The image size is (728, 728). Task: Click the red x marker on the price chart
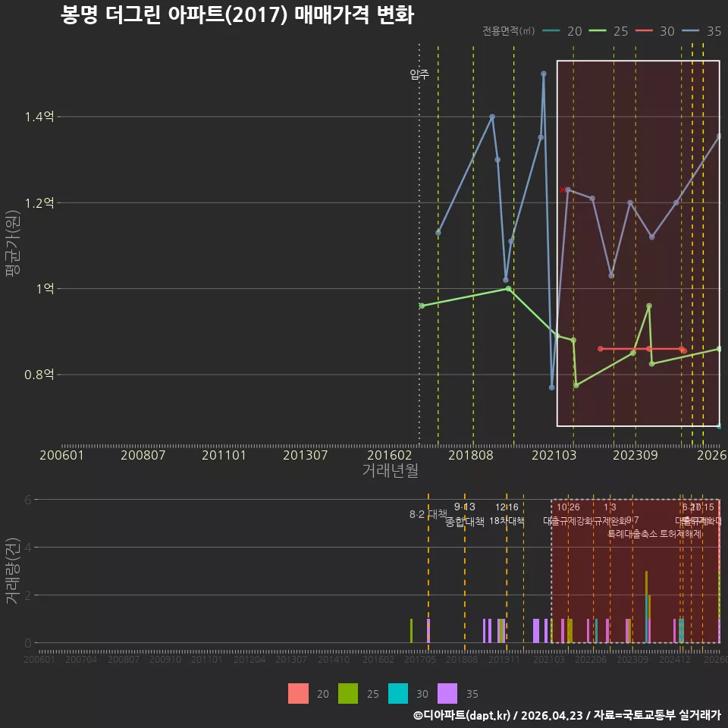[562, 190]
